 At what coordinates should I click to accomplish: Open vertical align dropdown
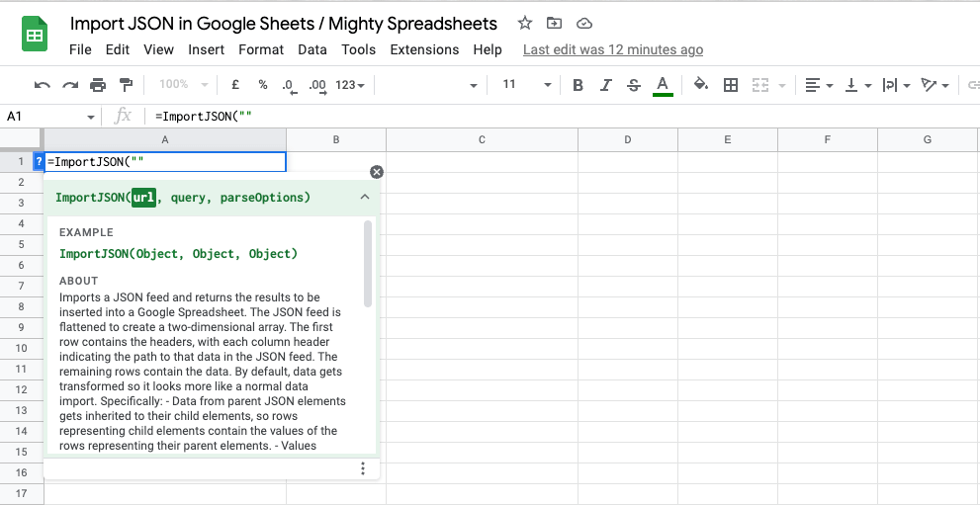pos(858,85)
